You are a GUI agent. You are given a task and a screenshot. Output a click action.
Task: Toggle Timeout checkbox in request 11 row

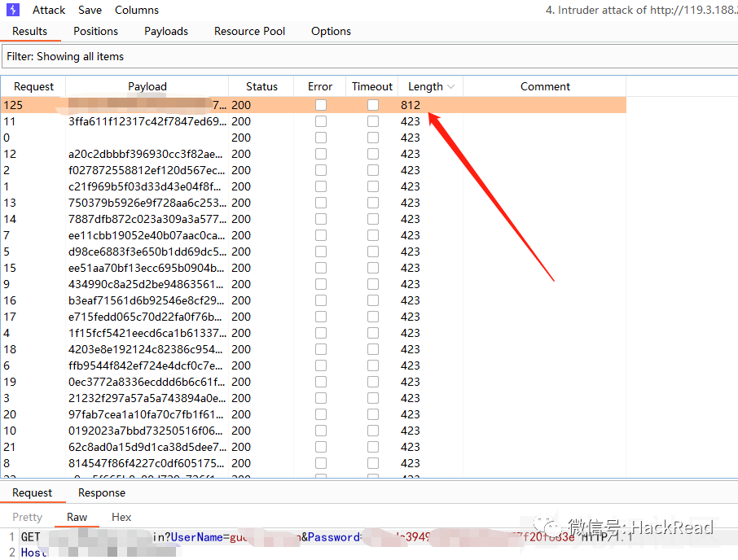click(x=373, y=121)
